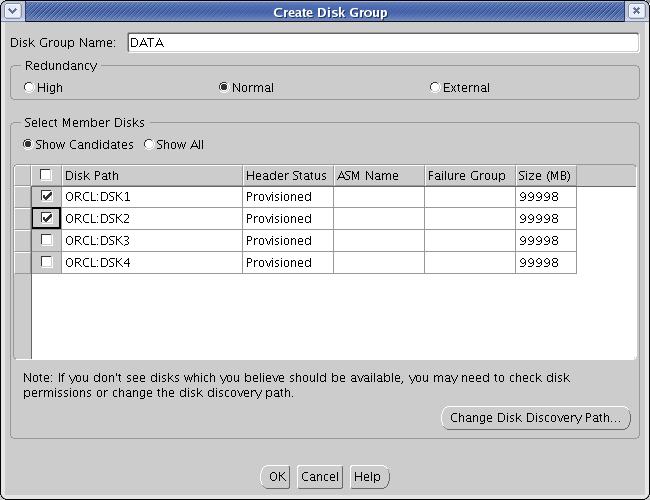
Task: Click the Size (MB) column header
Action: click(x=545, y=176)
